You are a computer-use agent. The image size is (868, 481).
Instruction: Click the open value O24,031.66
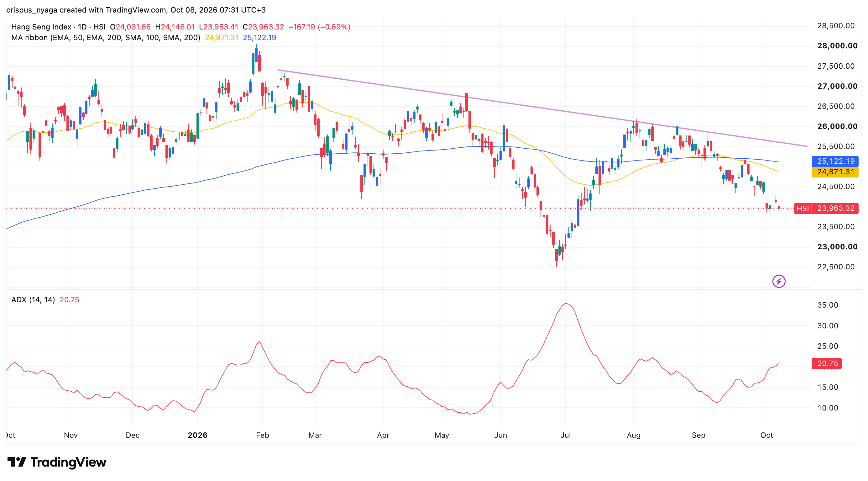(x=130, y=27)
